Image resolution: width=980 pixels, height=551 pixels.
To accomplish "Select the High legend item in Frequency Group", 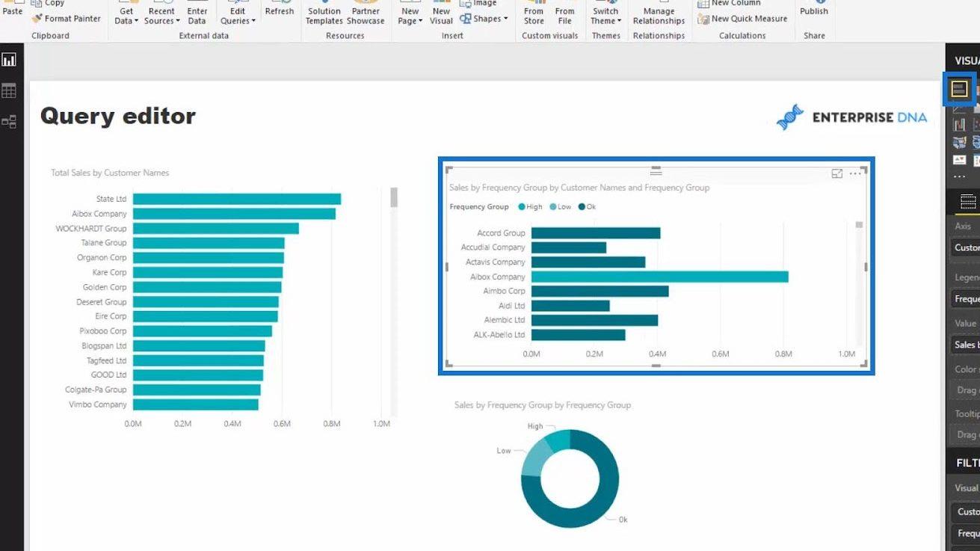I will (x=530, y=207).
